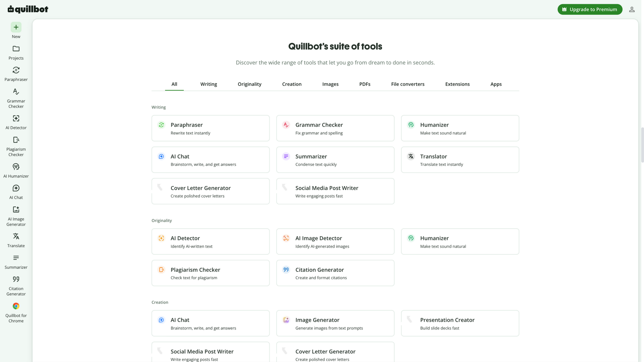Open the Plagiarism Checker tool card

(211, 273)
